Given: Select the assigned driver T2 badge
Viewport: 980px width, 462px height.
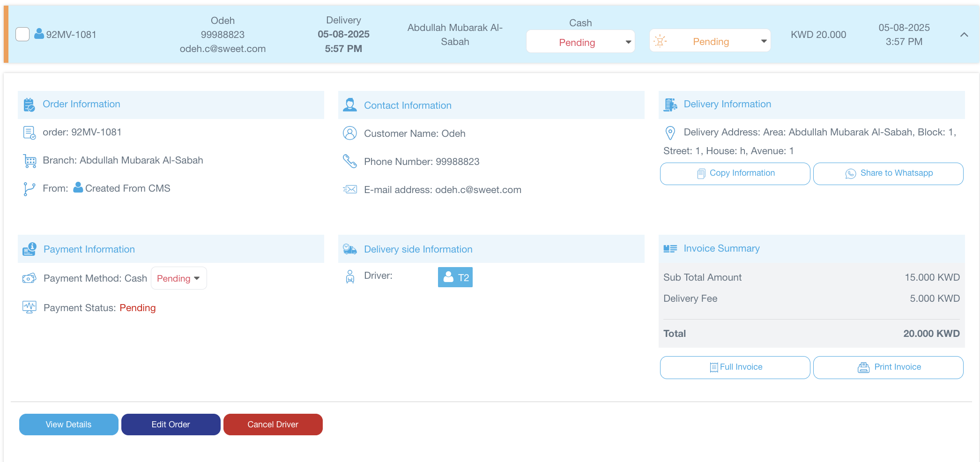Looking at the screenshot, I should click(x=455, y=277).
